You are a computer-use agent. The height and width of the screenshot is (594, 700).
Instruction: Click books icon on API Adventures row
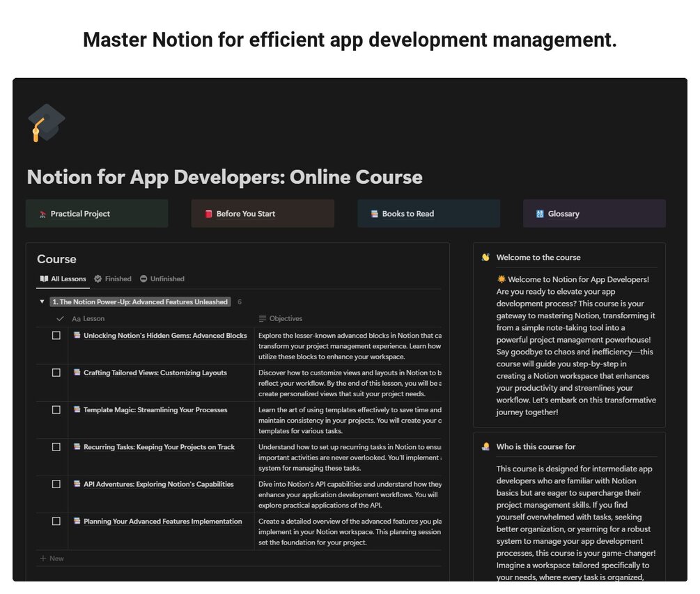[x=77, y=484]
